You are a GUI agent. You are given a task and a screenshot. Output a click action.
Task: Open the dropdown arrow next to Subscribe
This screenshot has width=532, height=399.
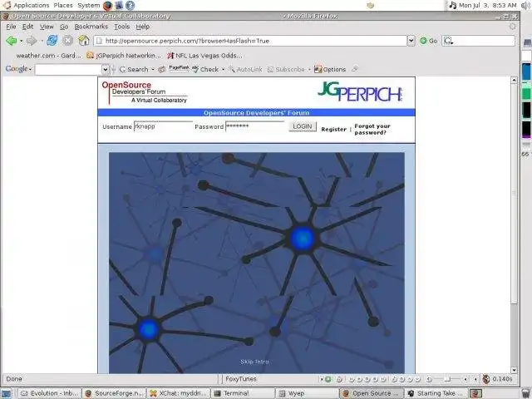point(309,70)
